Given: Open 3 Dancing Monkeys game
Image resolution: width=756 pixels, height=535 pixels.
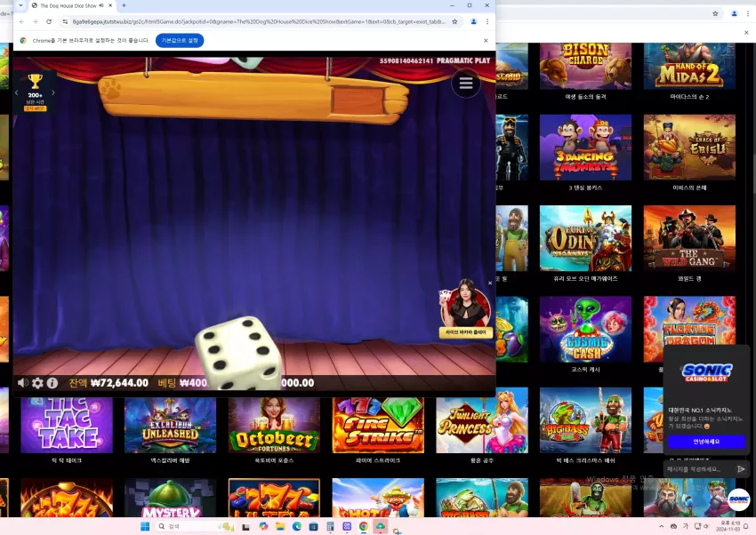Looking at the screenshot, I should [585, 148].
